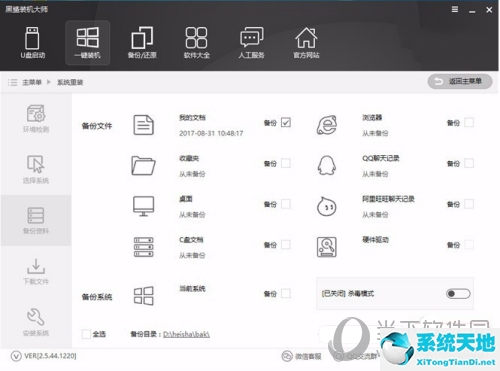Open the hamburger menu in title bar

click(x=455, y=10)
